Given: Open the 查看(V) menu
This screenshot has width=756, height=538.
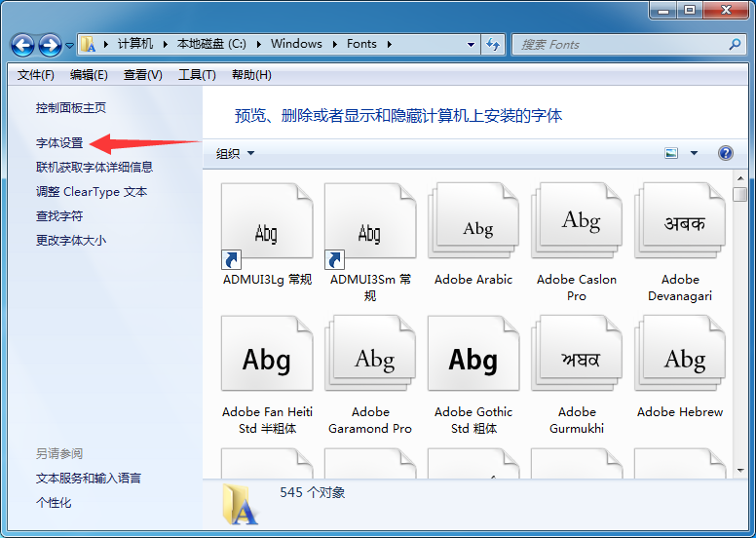Looking at the screenshot, I should coord(142,75).
